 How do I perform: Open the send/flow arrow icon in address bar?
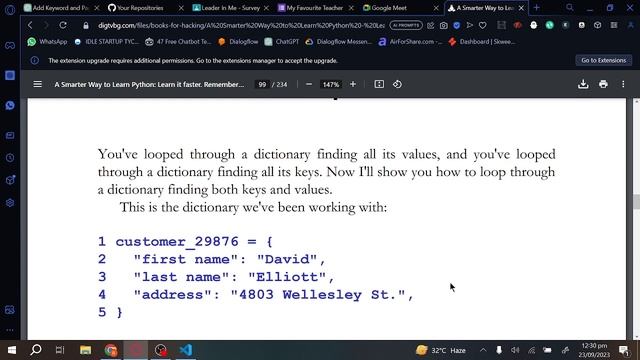click(x=470, y=25)
